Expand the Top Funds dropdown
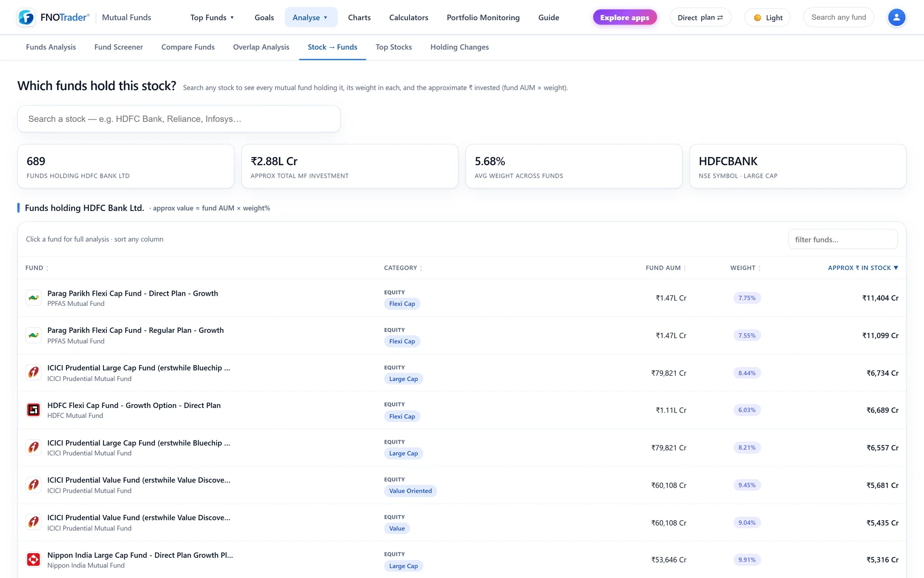The width and height of the screenshot is (924, 578). point(212,17)
